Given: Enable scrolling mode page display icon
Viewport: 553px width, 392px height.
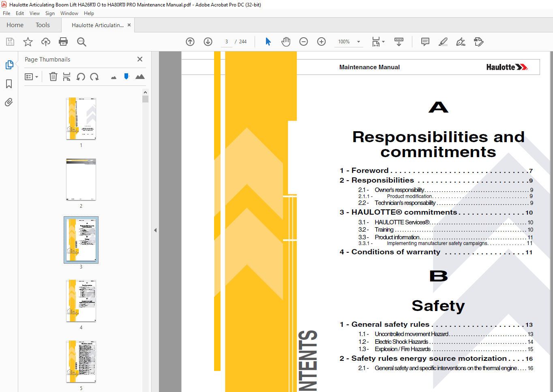Looking at the screenshot, I should point(399,42).
